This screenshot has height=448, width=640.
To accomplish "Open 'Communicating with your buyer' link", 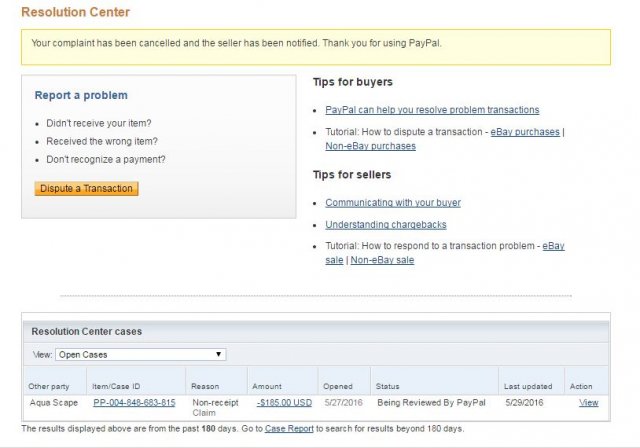I will (393, 202).
